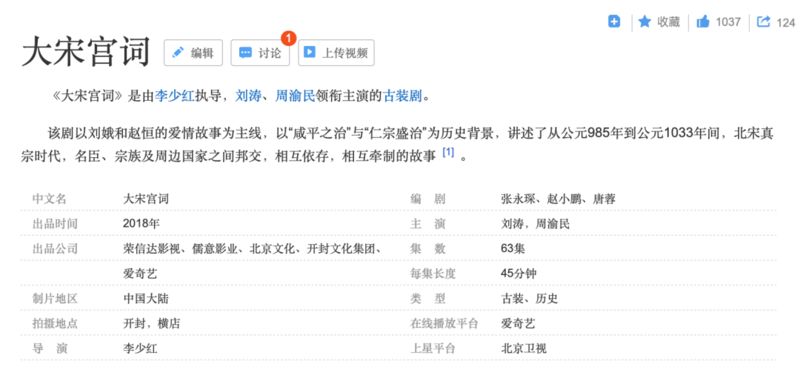
Task: Click the star favorite icon
Action: [x=645, y=21]
